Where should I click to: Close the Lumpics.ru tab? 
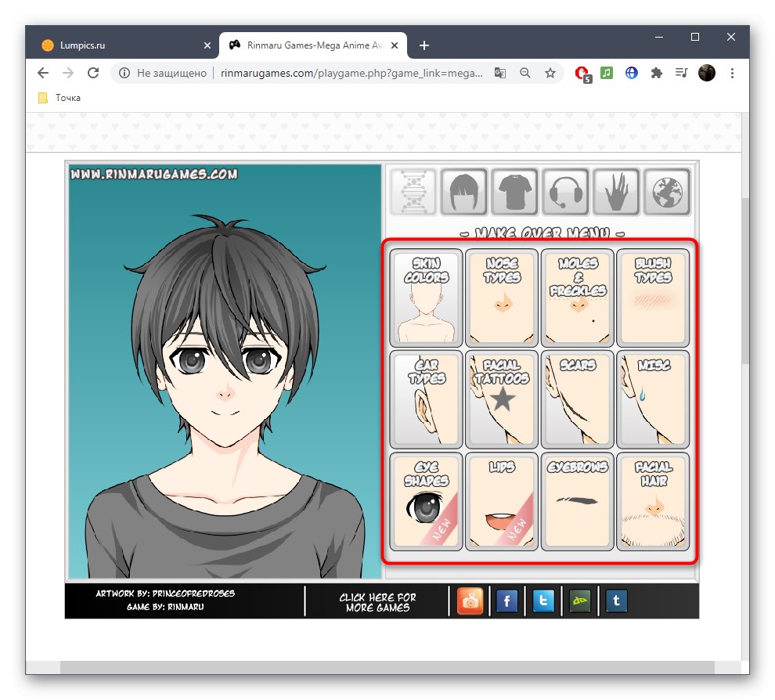[x=207, y=45]
